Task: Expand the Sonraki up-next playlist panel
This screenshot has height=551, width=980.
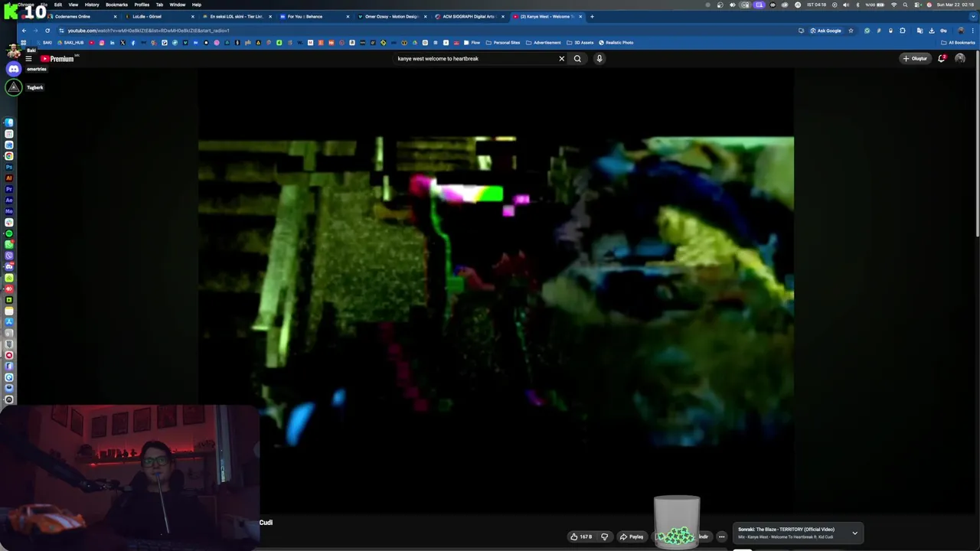Action: (855, 533)
